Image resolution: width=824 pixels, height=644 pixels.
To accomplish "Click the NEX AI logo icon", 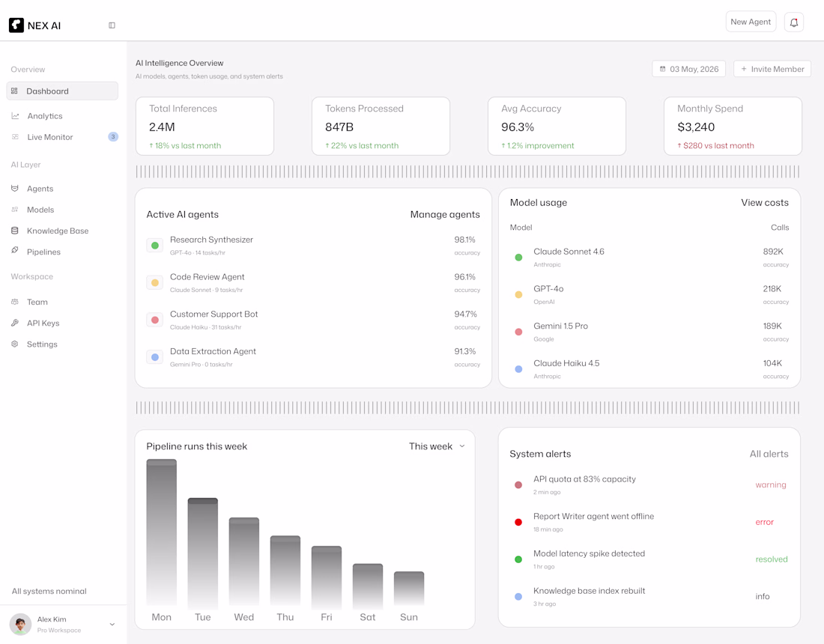I will click(x=16, y=25).
